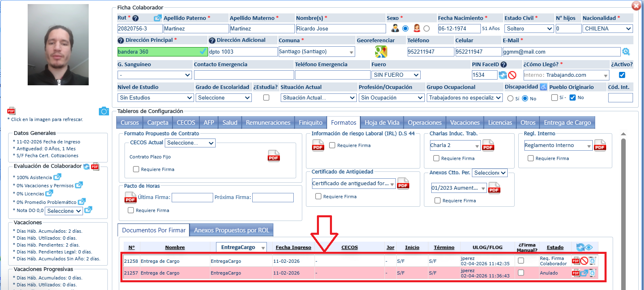644x290 pixels.
Task: Click the Google Maps georeference icon
Action: pyautogui.click(x=381, y=52)
